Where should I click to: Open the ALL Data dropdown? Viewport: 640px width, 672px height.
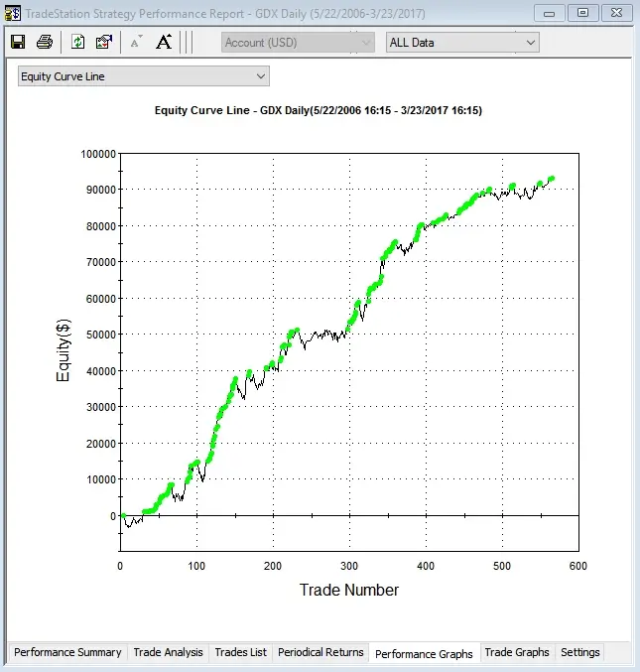(x=462, y=43)
